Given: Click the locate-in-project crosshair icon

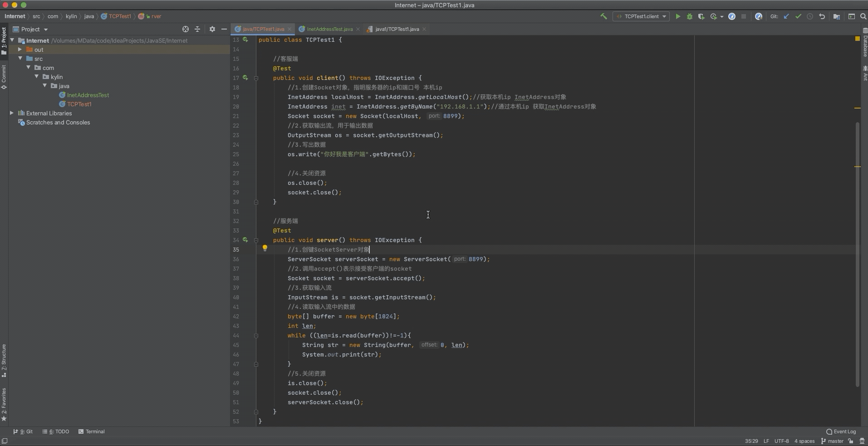Looking at the screenshot, I should coord(185,29).
